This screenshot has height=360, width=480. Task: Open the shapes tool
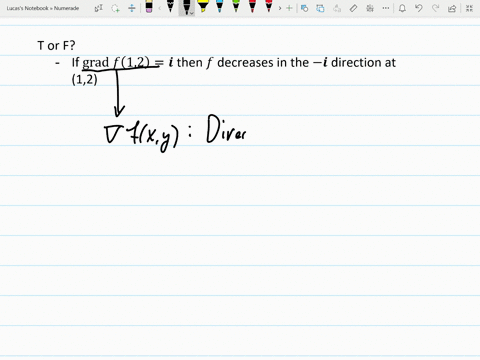point(304,8)
